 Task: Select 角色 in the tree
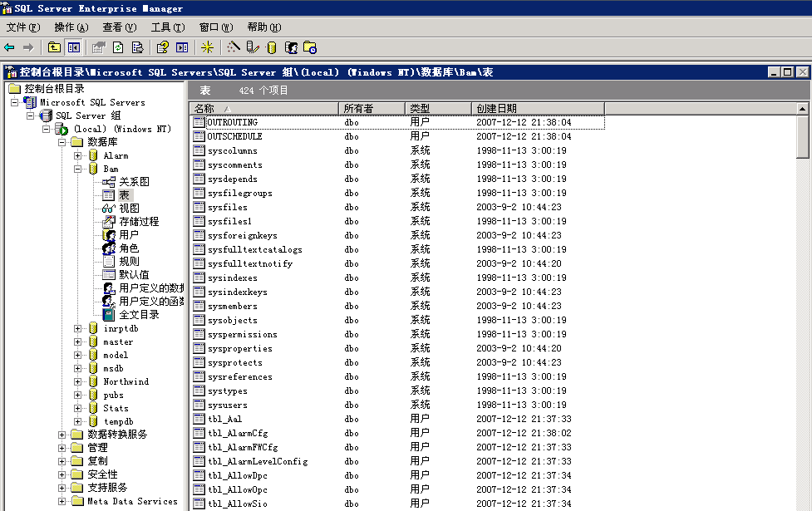(x=129, y=248)
